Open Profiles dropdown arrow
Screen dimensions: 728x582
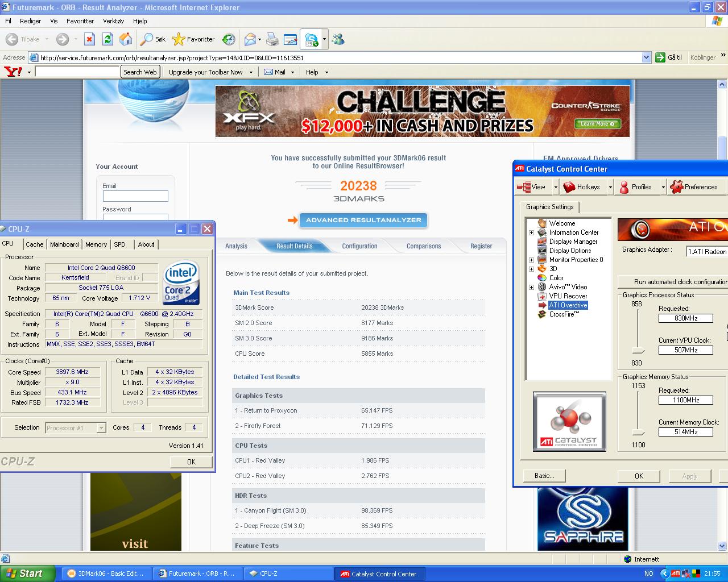663,186
